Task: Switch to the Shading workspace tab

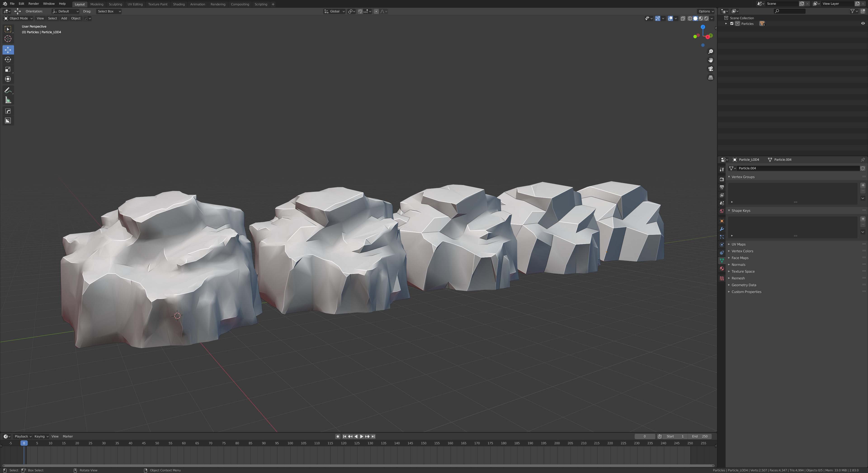Action: (179, 4)
